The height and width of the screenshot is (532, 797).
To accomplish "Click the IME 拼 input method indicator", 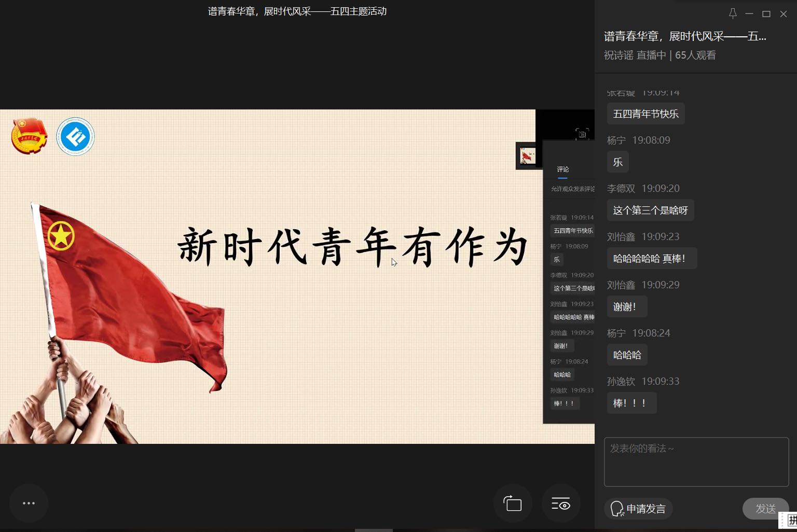I will 791,520.
